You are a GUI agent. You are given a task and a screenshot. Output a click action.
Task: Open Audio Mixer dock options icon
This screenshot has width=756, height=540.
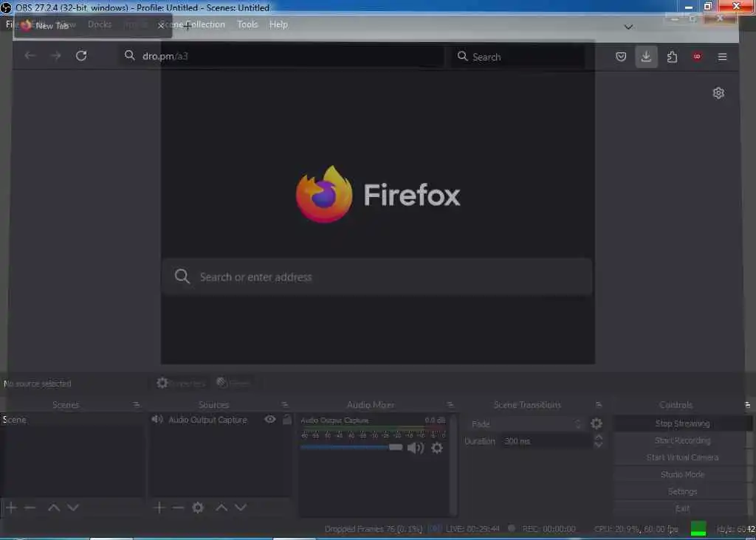tap(450, 405)
